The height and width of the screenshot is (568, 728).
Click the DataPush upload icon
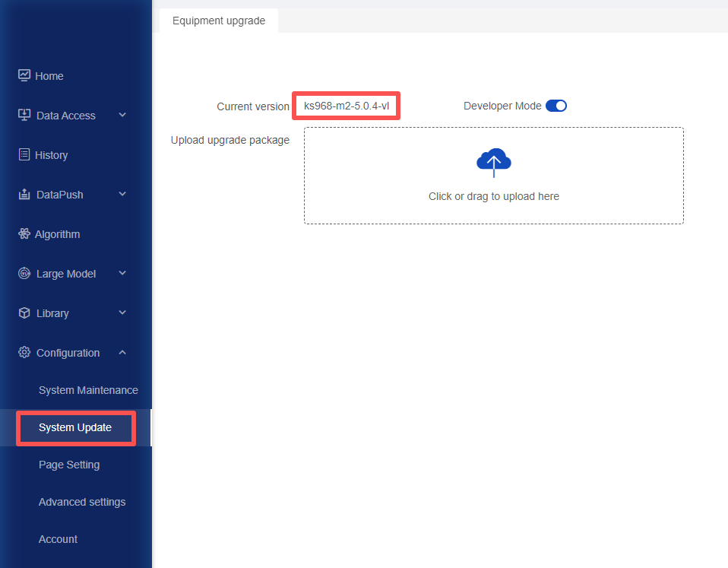[24, 194]
